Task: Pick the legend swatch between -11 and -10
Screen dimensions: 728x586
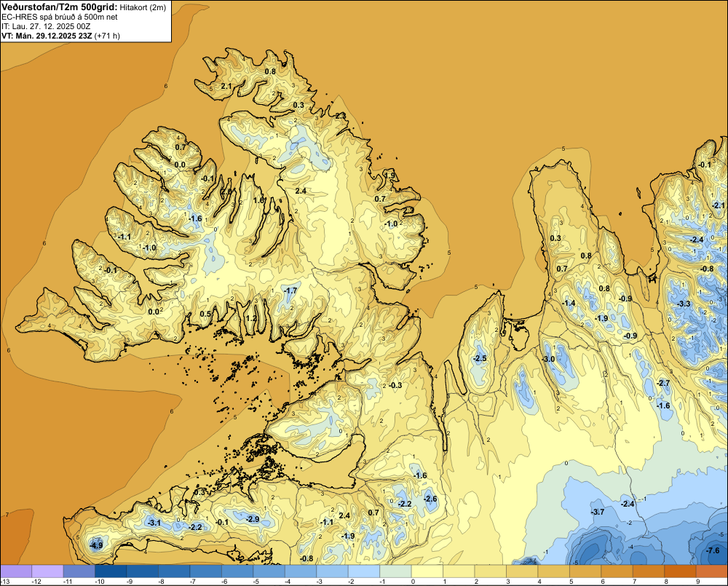Action: [79, 571]
